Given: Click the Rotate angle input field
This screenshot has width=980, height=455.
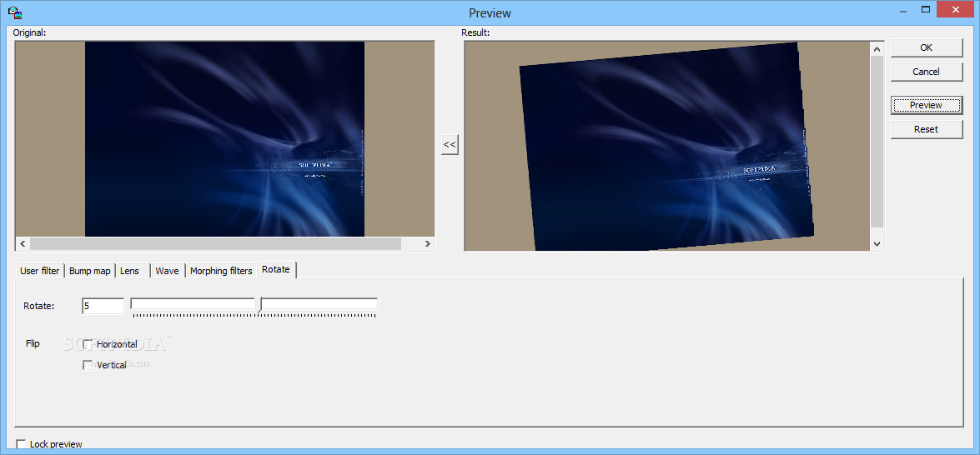Looking at the screenshot, I should pyautogui.click(x=103, y=306).
